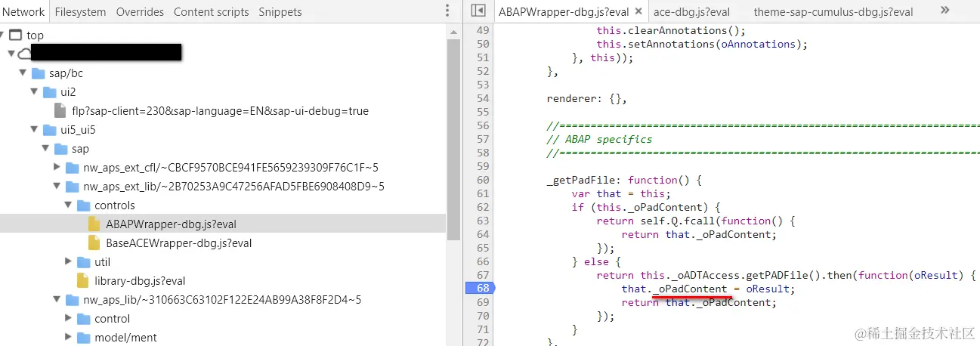Switch to the Network tab

click(23, 11)
